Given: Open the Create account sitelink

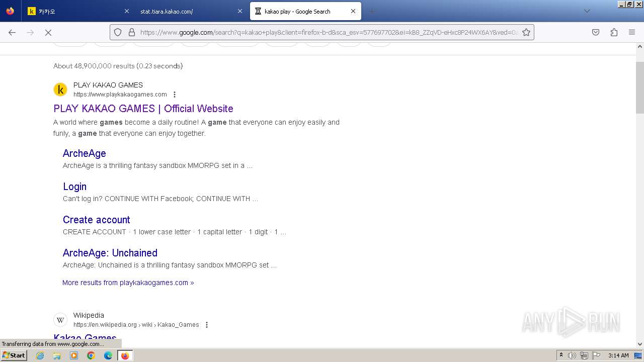Looking at the screenshot, I should point(97,220).
